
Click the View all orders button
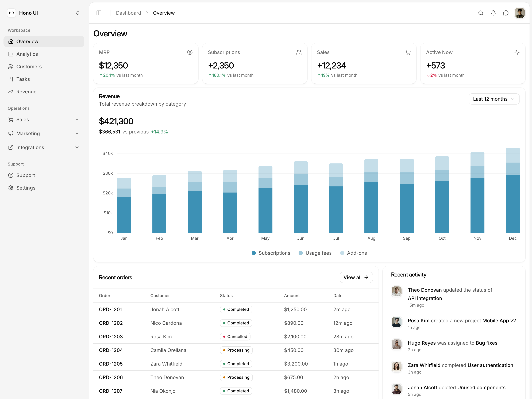tap(356, 277)
